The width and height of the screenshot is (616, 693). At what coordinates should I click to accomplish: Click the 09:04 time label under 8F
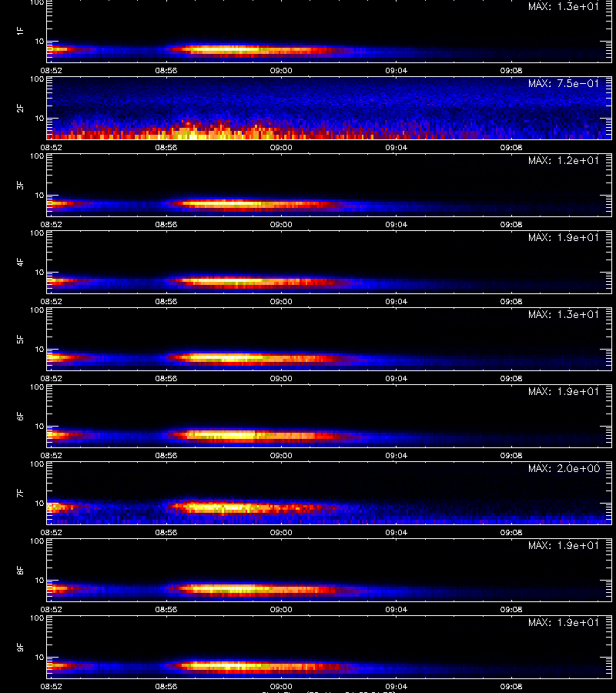pos(397,610)
